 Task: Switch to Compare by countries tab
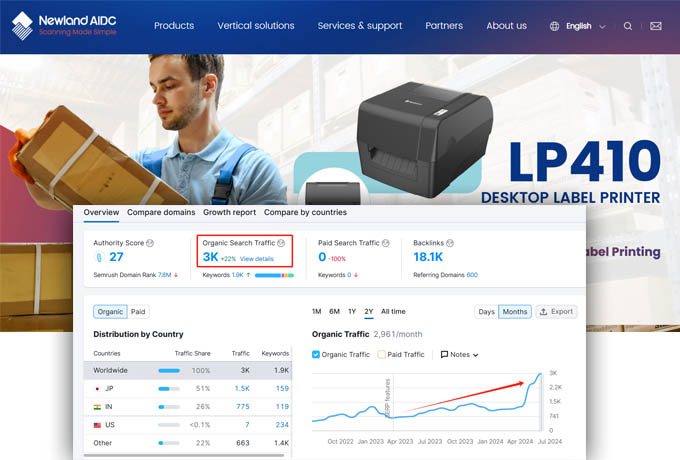pyautogui.click(x=305, y=212)
